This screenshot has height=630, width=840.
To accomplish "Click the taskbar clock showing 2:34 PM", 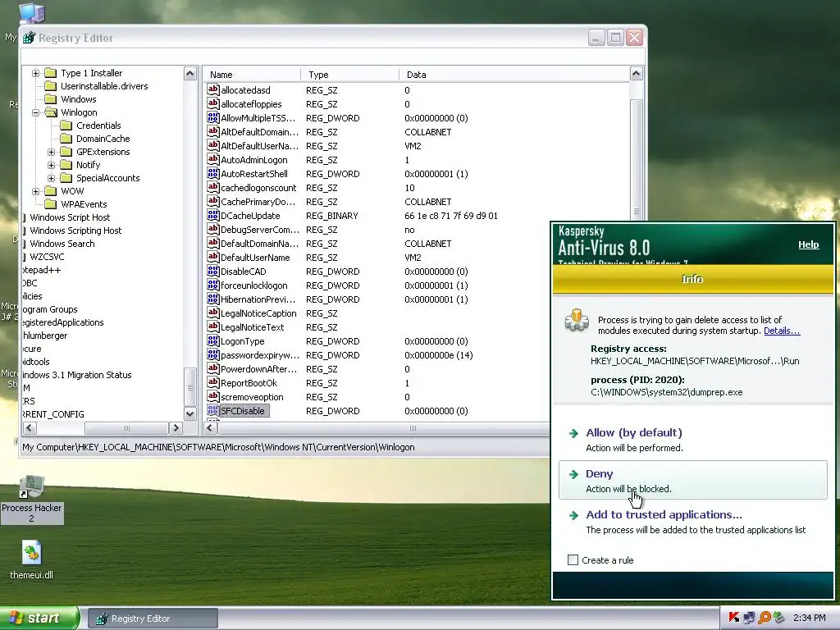I will click(x=809, y=618).
